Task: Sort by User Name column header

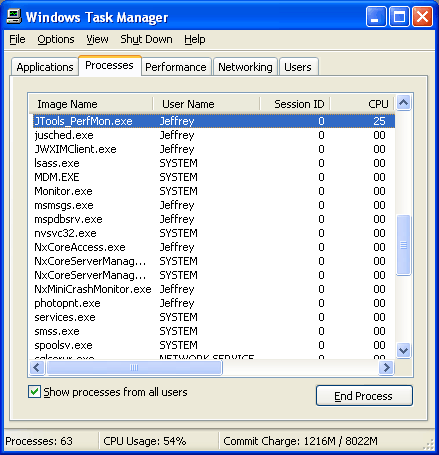Action: tap(206, 104)
